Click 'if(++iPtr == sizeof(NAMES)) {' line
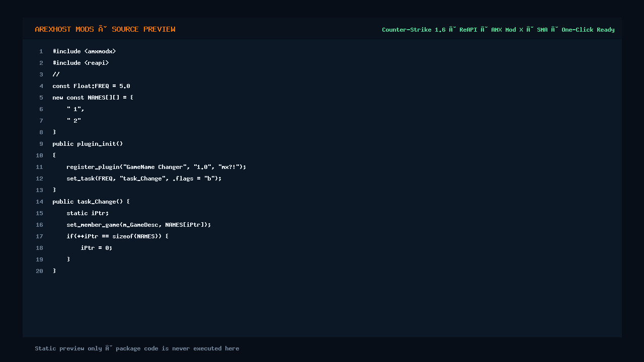644x362 pixels. [118, 236]
